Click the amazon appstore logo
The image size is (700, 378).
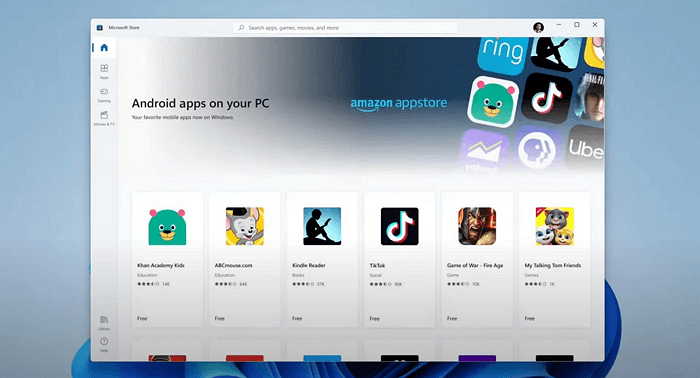click(399, 104)
